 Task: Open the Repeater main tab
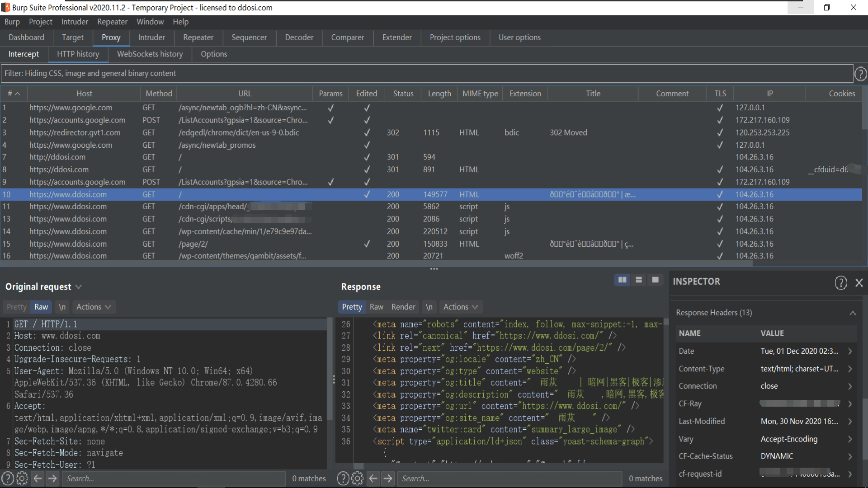(198, 38)
